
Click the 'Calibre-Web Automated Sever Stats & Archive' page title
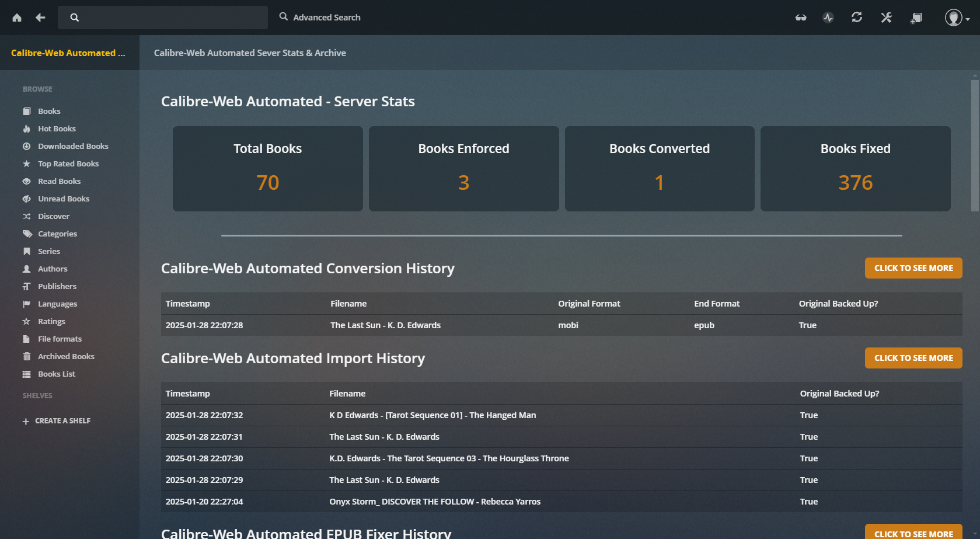(250, 53)
